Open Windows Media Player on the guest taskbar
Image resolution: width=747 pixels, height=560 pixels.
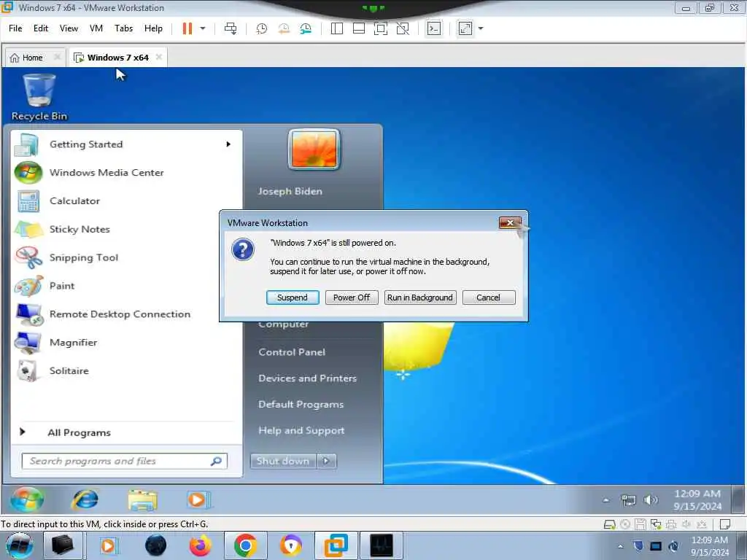(198, 500)
